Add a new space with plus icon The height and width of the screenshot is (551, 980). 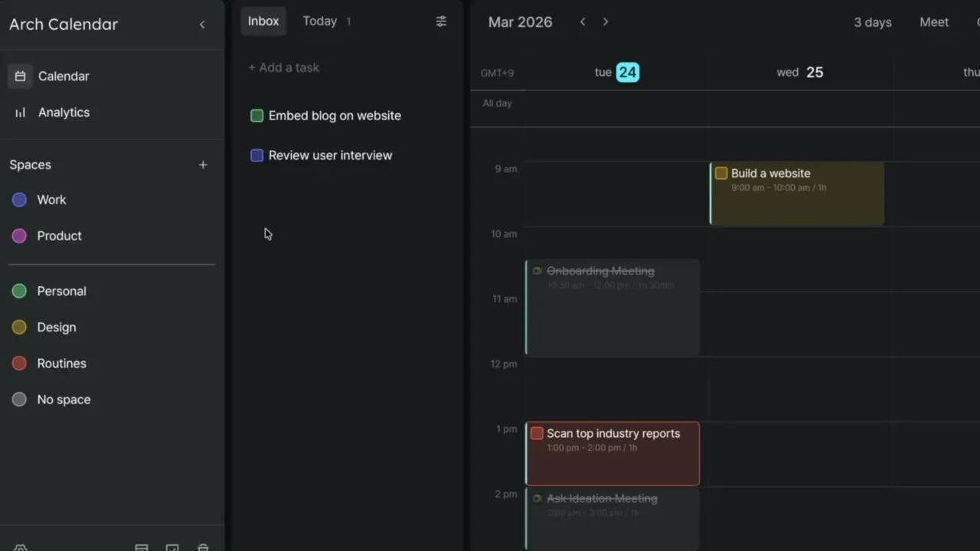pyautogui.click(x=203, y=165)
